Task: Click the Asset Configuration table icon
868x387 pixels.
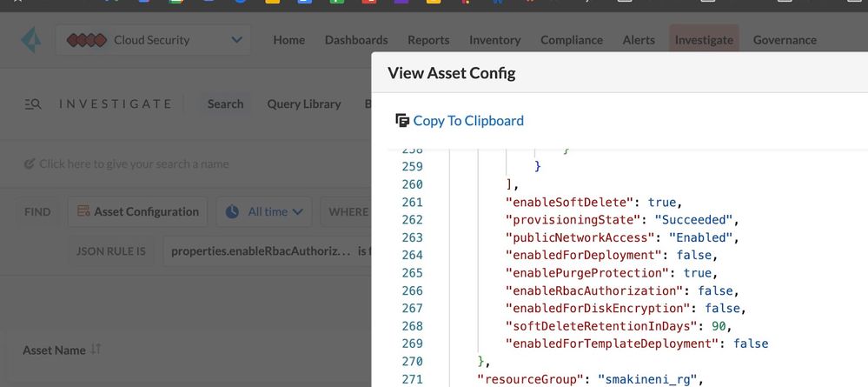Action: 84,211
